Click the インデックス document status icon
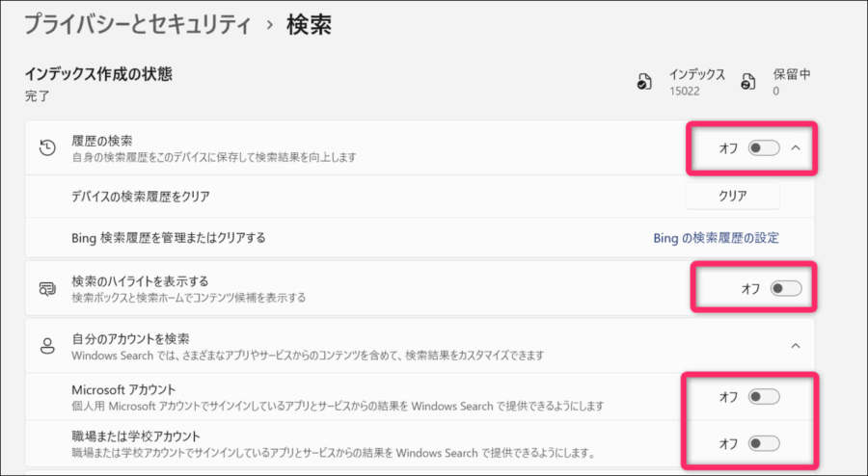868x476 pixels. pos(643,84)
